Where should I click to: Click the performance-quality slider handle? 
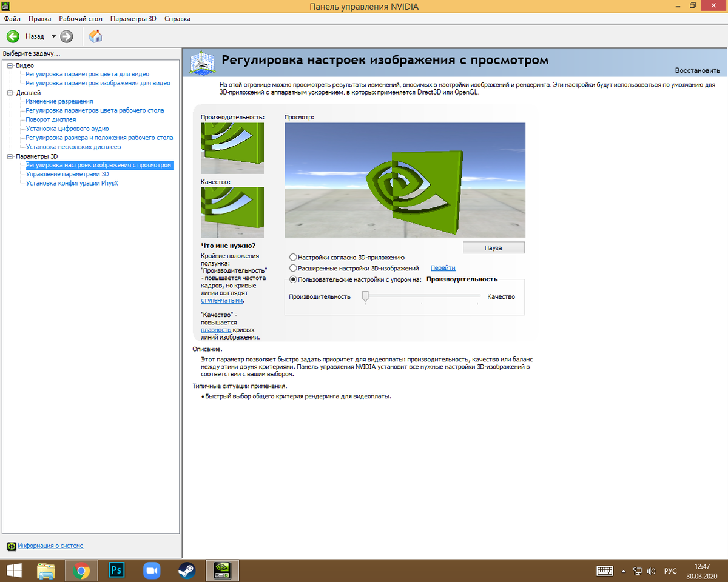pos(365,296)
